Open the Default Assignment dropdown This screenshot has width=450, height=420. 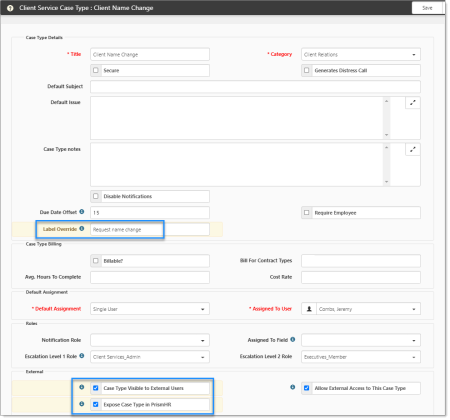coord(150,309)
